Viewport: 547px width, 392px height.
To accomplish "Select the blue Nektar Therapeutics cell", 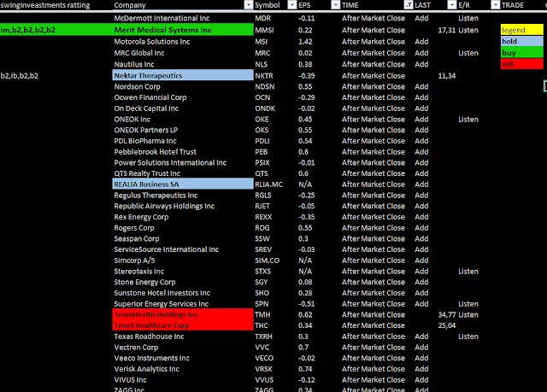I will pyautogui.click(x=183, y=75).
